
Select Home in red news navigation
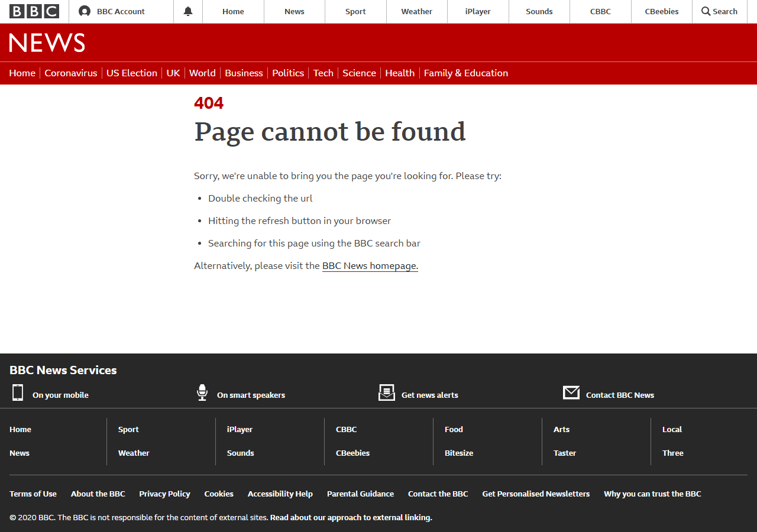click(22, 73)
